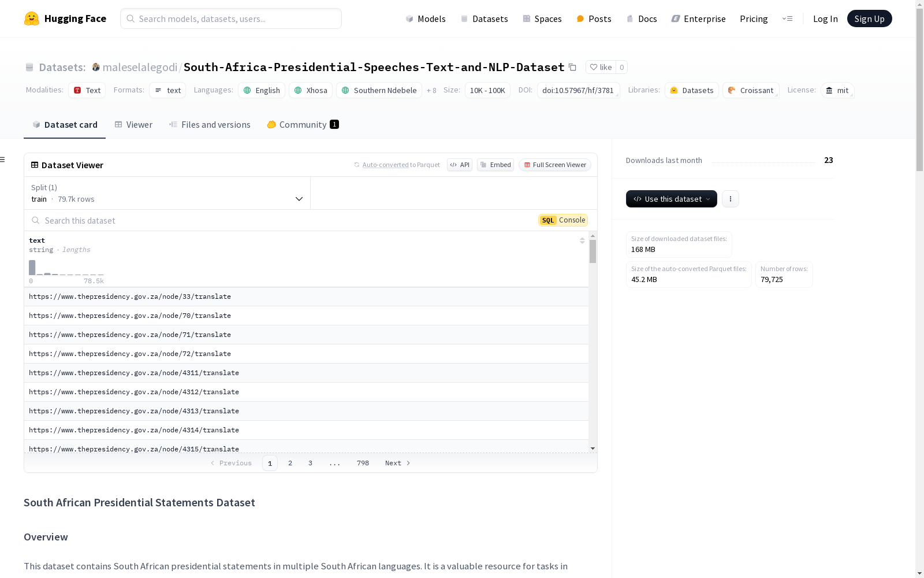Click the Datasets library tag
Viewport: 924px width, 578px height.
click(692, 90)
